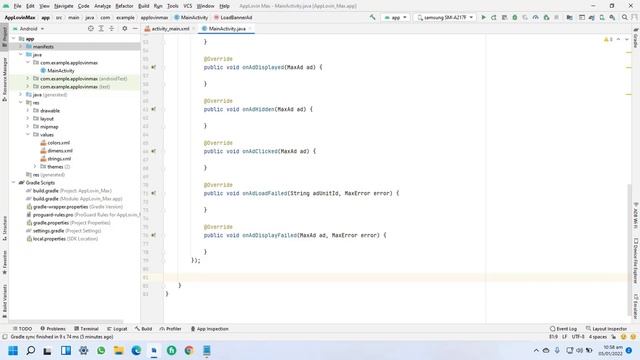
Task: Open the Layout Inspector
Action: click(x=606, y=329)
